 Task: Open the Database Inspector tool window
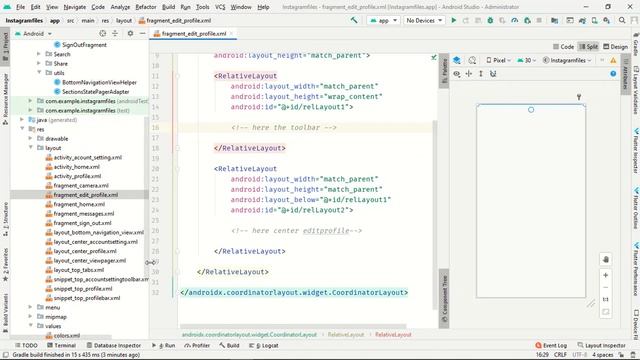(x=113, y=345)
